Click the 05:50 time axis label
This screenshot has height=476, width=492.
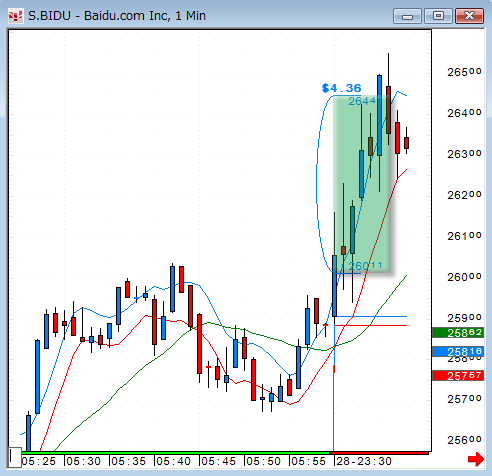pyautogui.click(x=263, y=461)
